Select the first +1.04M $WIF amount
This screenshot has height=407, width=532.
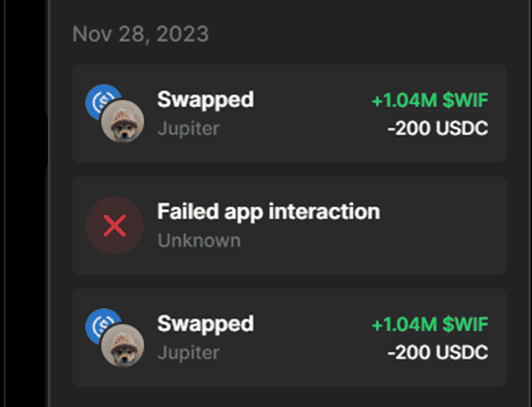pyautogui.click(x=430, y=101)
